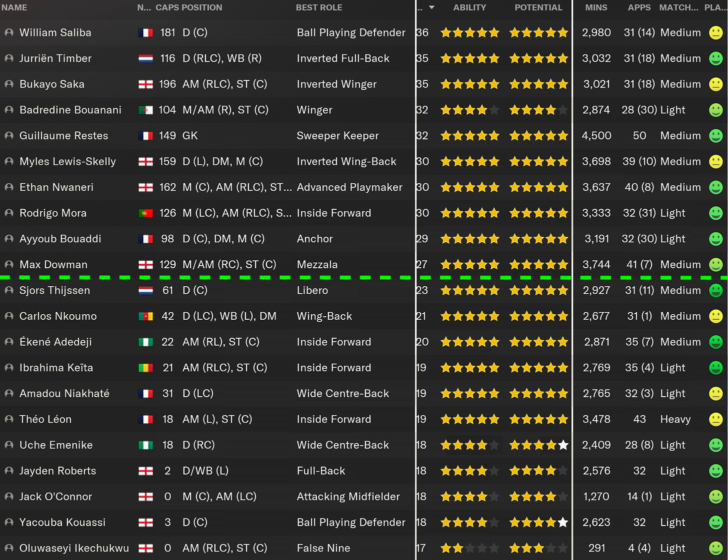Click Théo Léon's yellow happiness face
Screen dimensions: 728x560
pyautogui.click(x=716, y=420)
